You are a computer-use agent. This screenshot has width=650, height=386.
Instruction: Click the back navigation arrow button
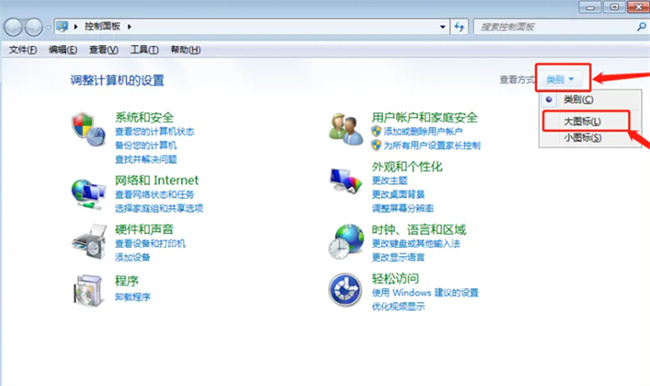tap(13, 27)
